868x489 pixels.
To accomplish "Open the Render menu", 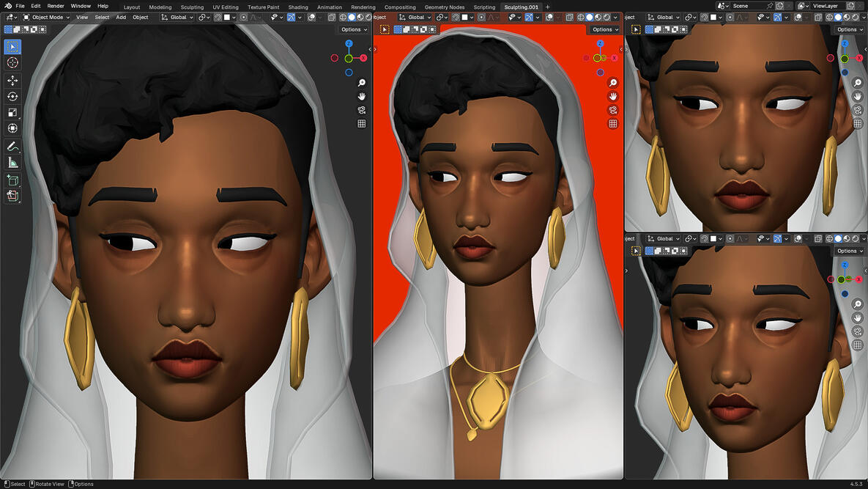I will coord(56,6).
